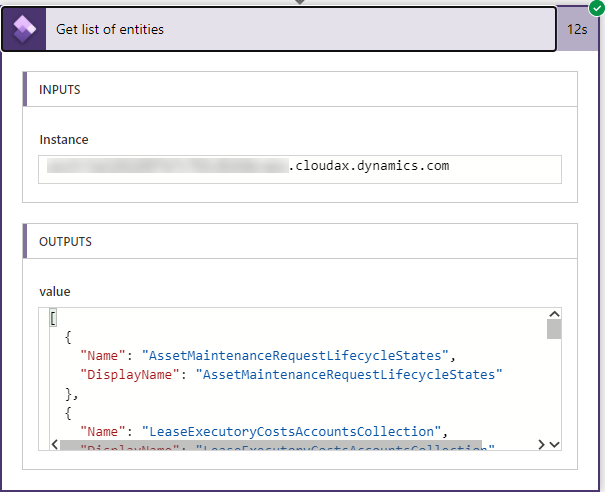605x492 pixels.
Task: Click the vertical scroll up arrow
Action: [x=554, y=314]
